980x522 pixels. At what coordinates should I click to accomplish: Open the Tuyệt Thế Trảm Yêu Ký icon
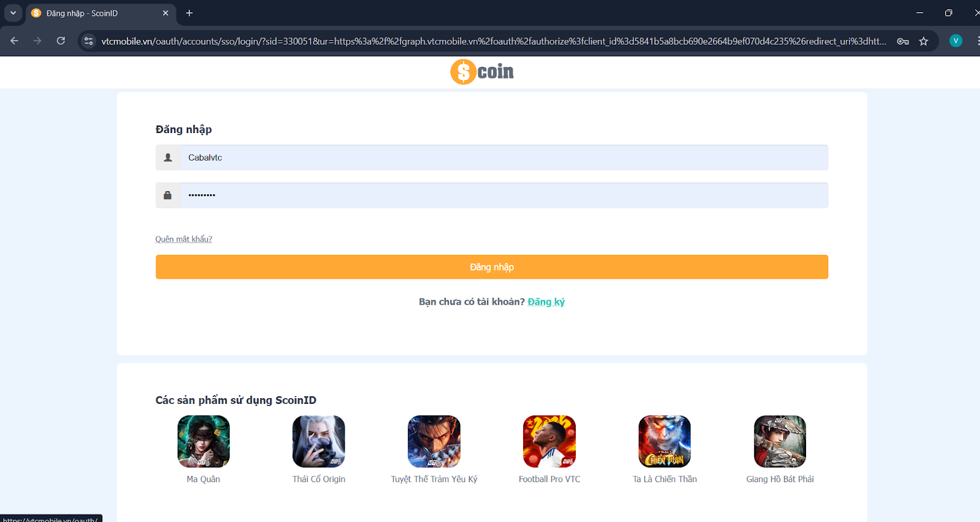pyautogui.click(x=434, y=442)
